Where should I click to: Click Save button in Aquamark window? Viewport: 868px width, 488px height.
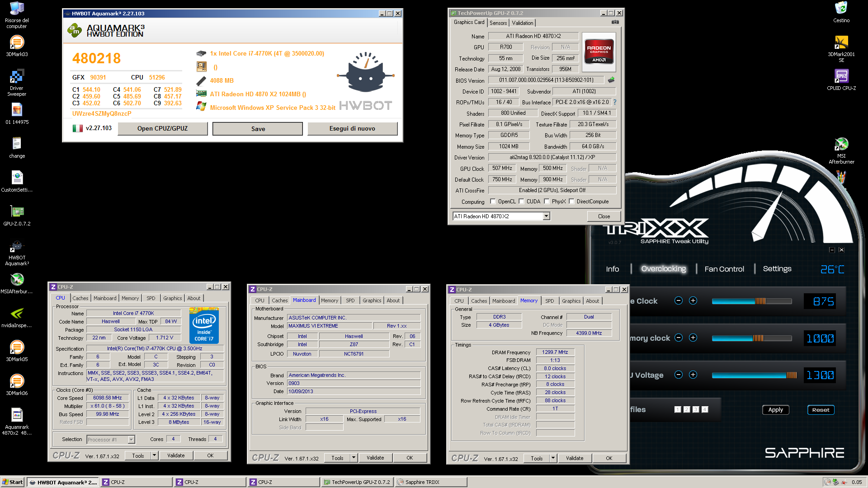pos(258,129)
